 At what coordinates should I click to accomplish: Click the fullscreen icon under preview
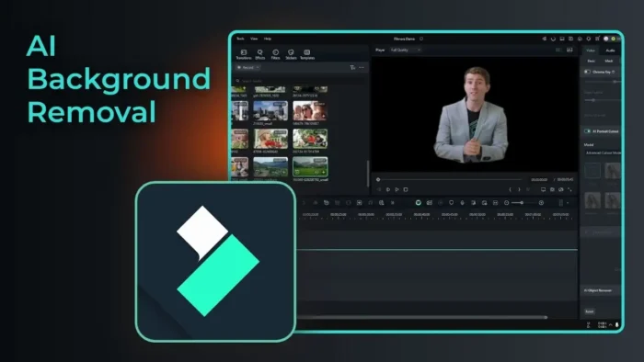coord(569,189)
